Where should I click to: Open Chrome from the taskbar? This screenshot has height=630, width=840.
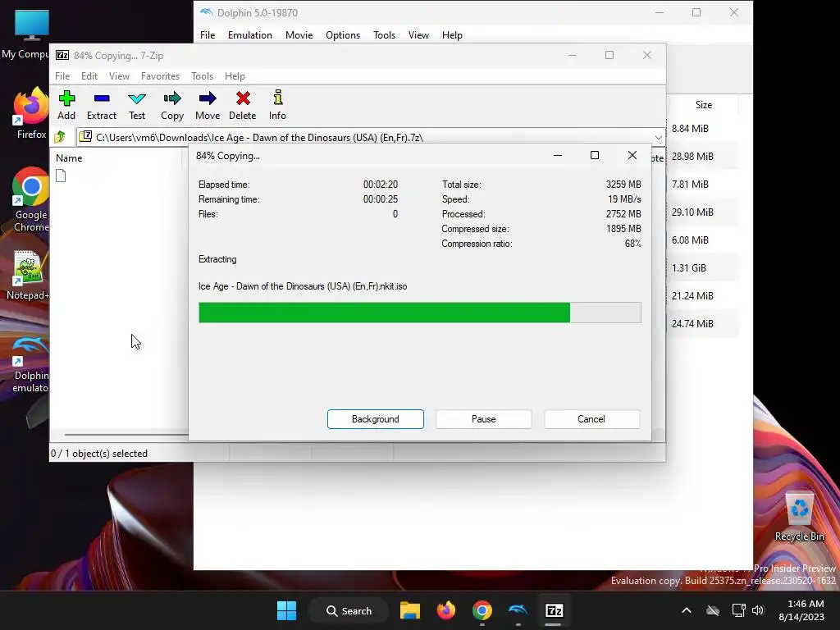[x=482, y=610]
